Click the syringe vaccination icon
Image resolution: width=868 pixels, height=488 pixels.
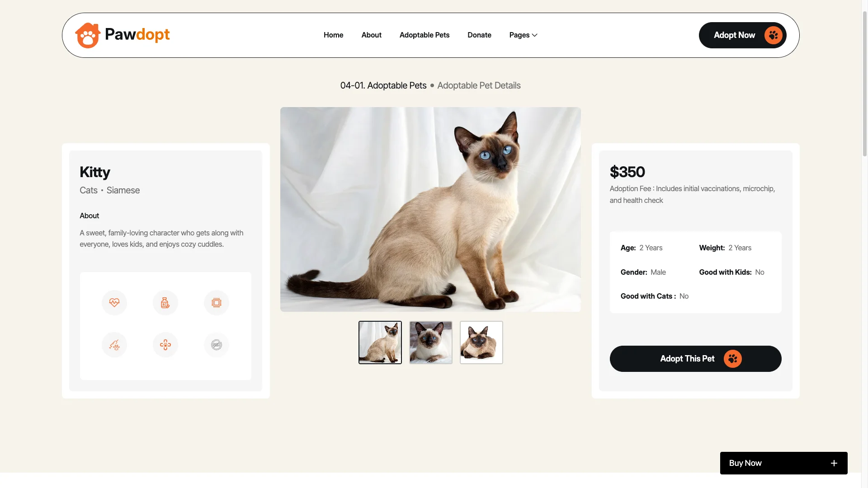114,345
